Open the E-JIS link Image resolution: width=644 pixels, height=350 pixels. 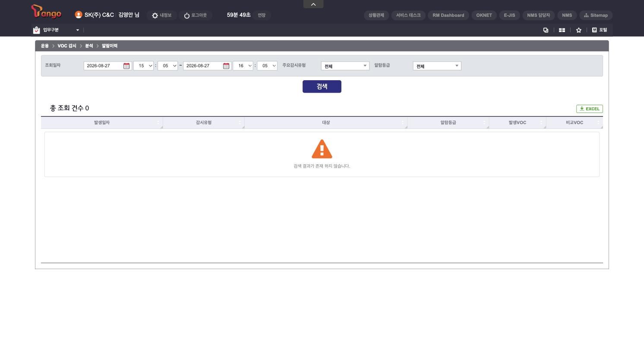(510, 16)
